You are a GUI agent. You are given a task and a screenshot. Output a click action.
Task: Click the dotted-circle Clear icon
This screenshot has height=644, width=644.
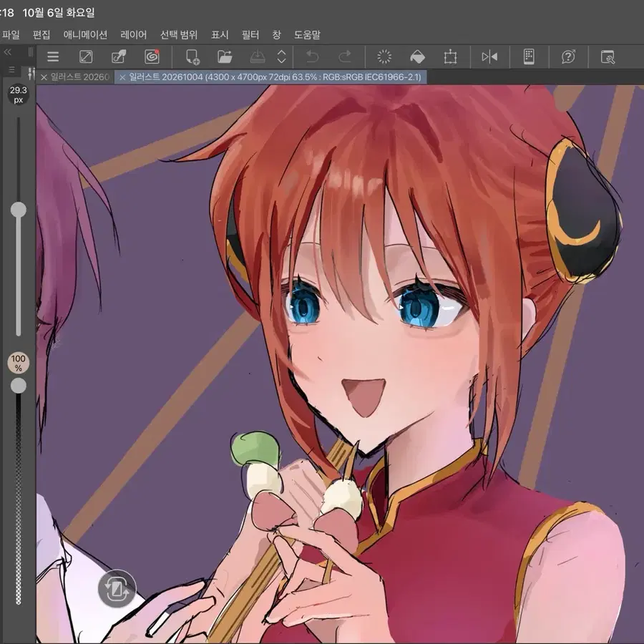click(384, 57)
